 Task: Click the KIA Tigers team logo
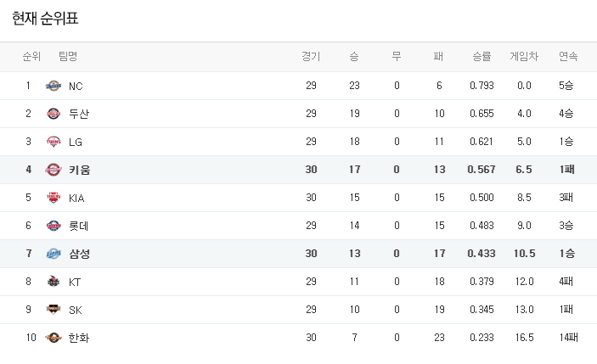[54, 198]
